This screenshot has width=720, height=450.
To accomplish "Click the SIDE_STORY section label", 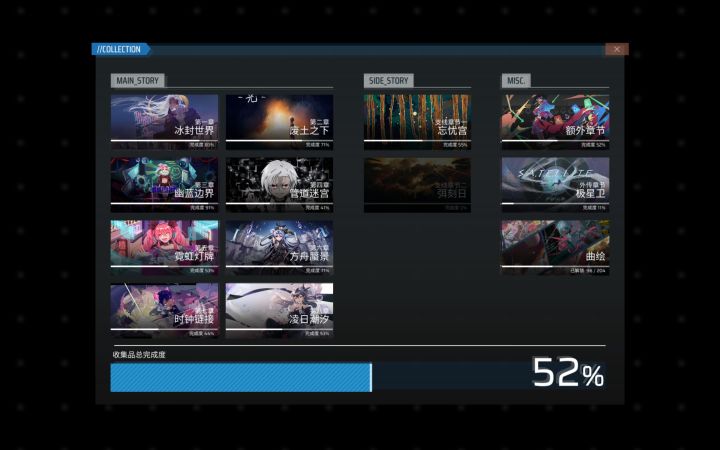I will pyautogui.click(x=388, y=81).
